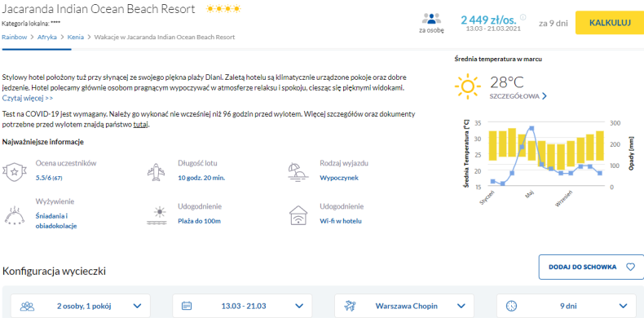Click the Wi-fi house icon
The image size is (644, 318).
[x=298, y=215]
